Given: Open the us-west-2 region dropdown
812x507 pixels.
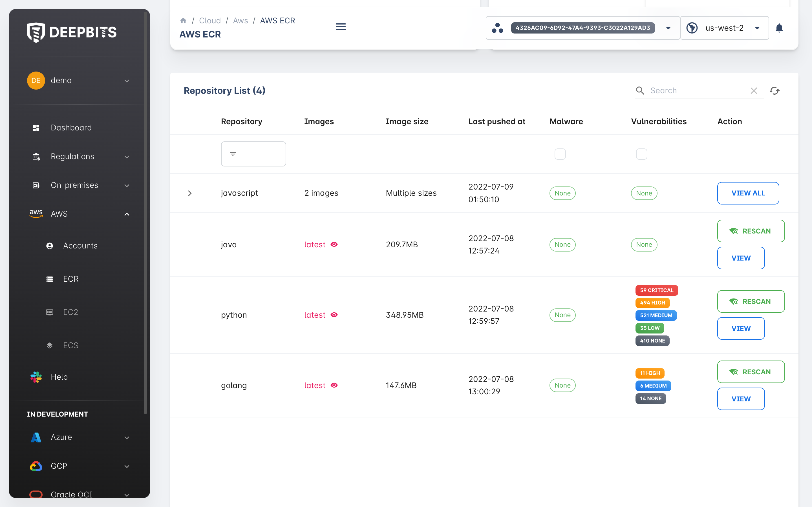Looking at the screenshot, I should point(757,28).
